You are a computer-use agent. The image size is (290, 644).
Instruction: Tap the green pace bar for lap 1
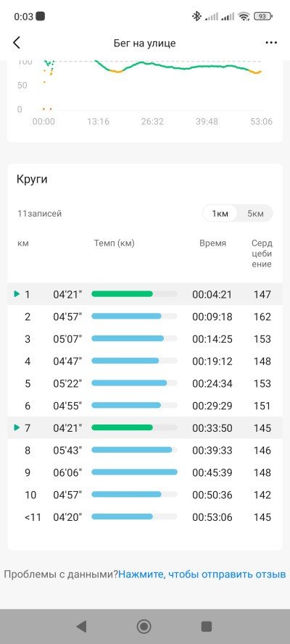coord(122,294)
